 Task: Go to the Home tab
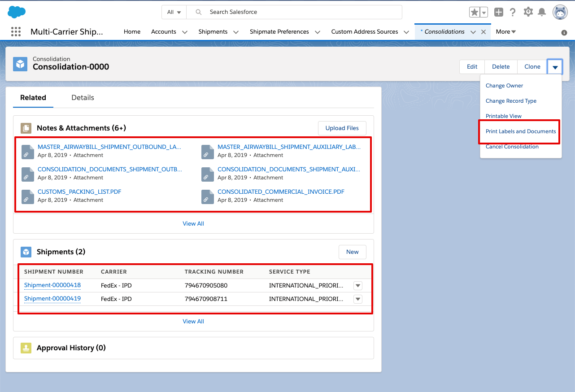[132, 32]
